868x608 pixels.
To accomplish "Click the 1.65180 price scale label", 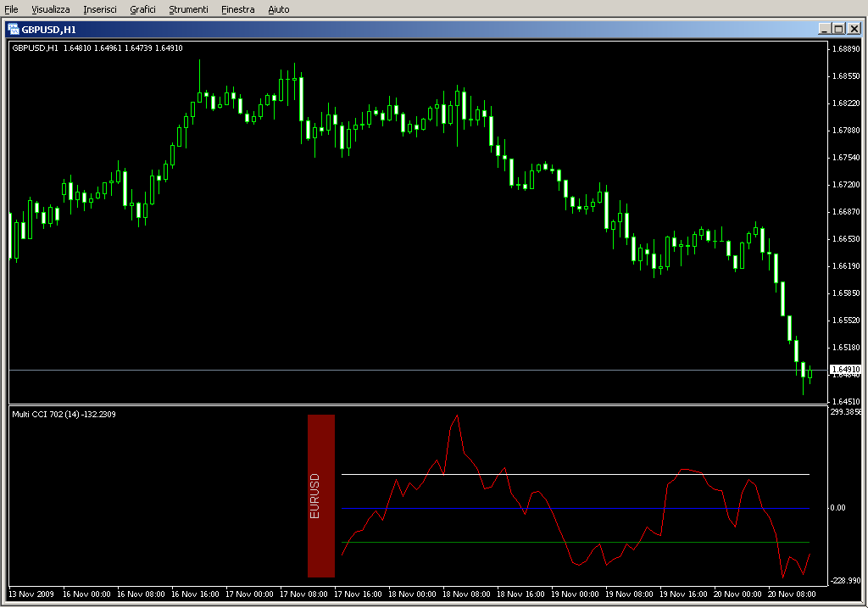I will pos(847,347).
